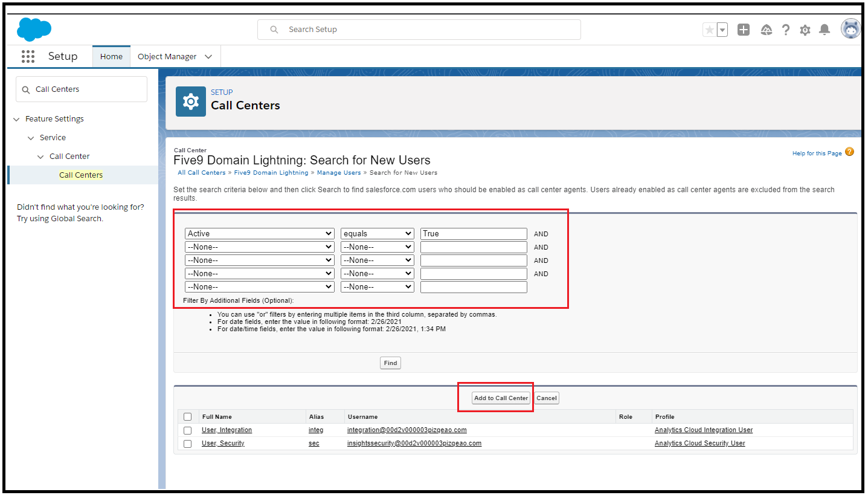Viewport: 868px width, 498px height.
Task: Click the Search Setup input field
Action: click(x=419, y=30)
